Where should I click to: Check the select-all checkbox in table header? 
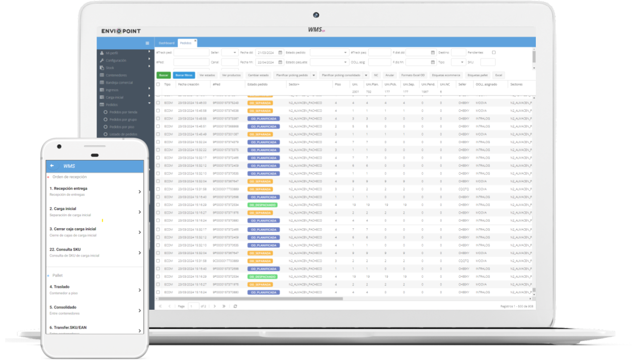pyautogui.click(x=158, y=84)
